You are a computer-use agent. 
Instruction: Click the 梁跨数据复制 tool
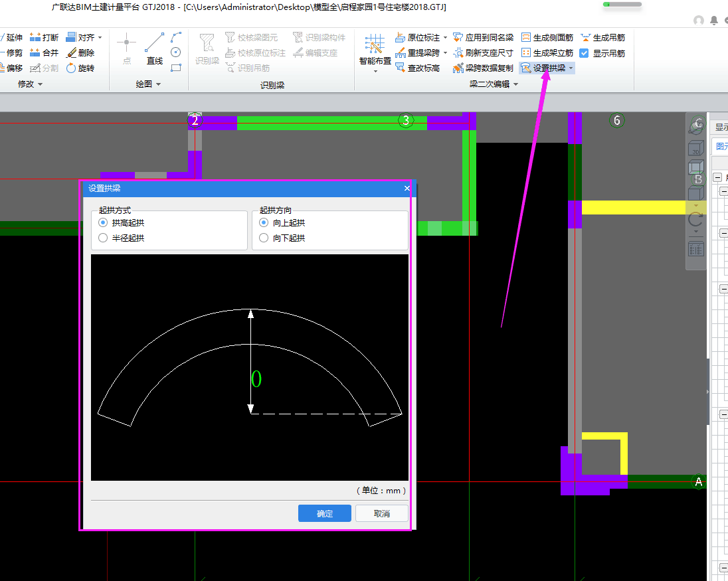[x=484, y=68]
